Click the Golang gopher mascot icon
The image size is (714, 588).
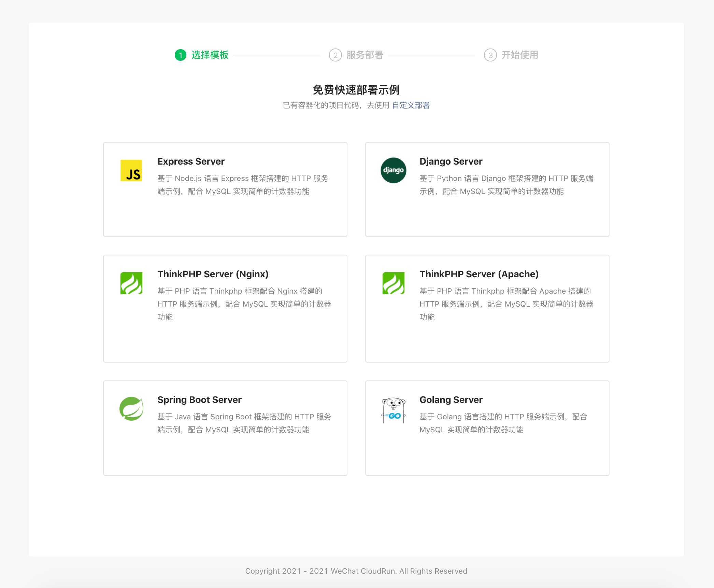click(x=393, y=410)
